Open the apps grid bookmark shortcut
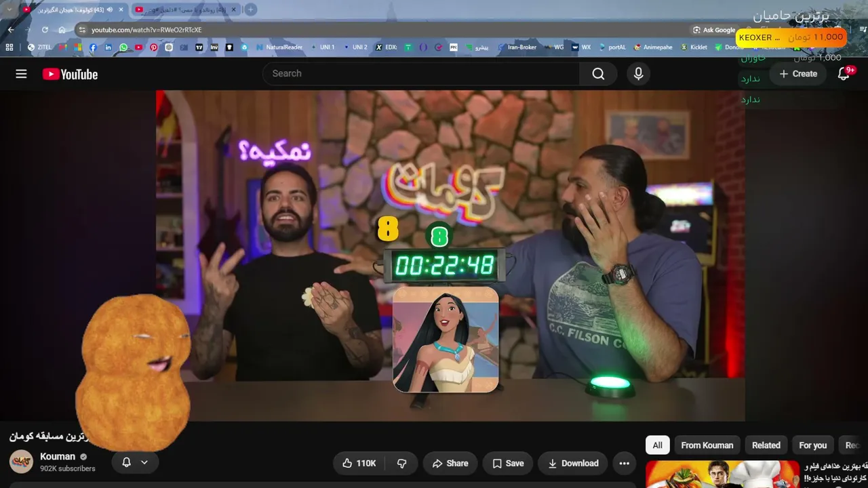868x488 pixels. point(9,47)
